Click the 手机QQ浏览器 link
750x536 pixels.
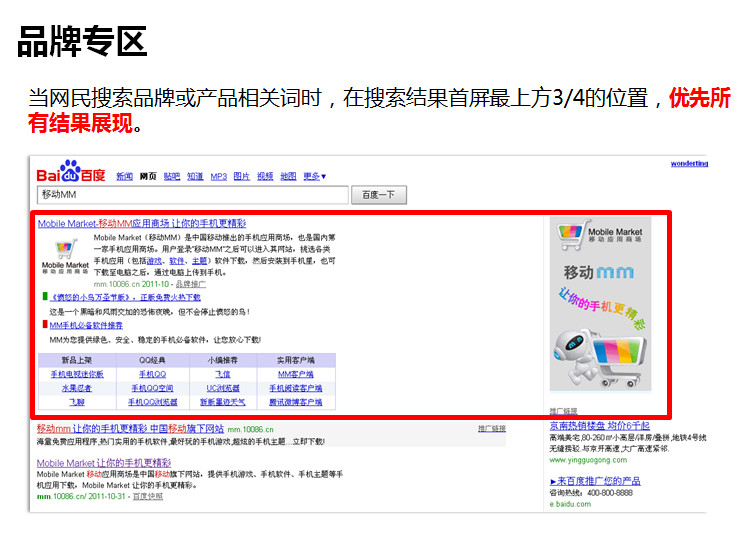[153, 402]
